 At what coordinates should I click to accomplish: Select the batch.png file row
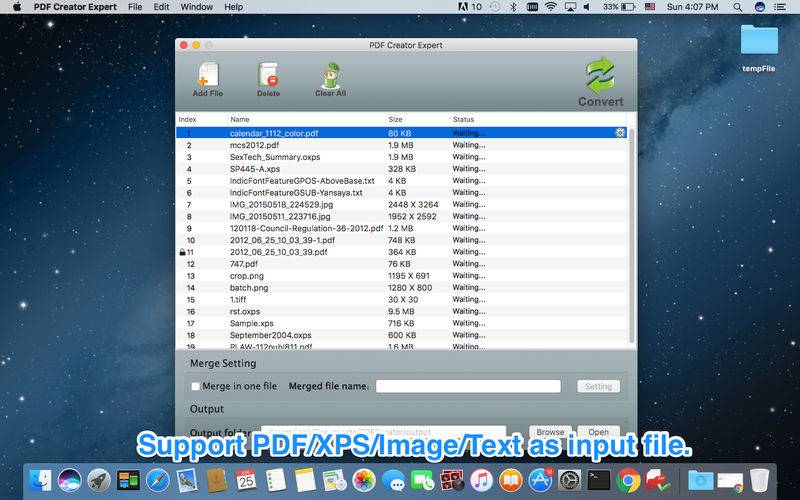tap(402, 287)
